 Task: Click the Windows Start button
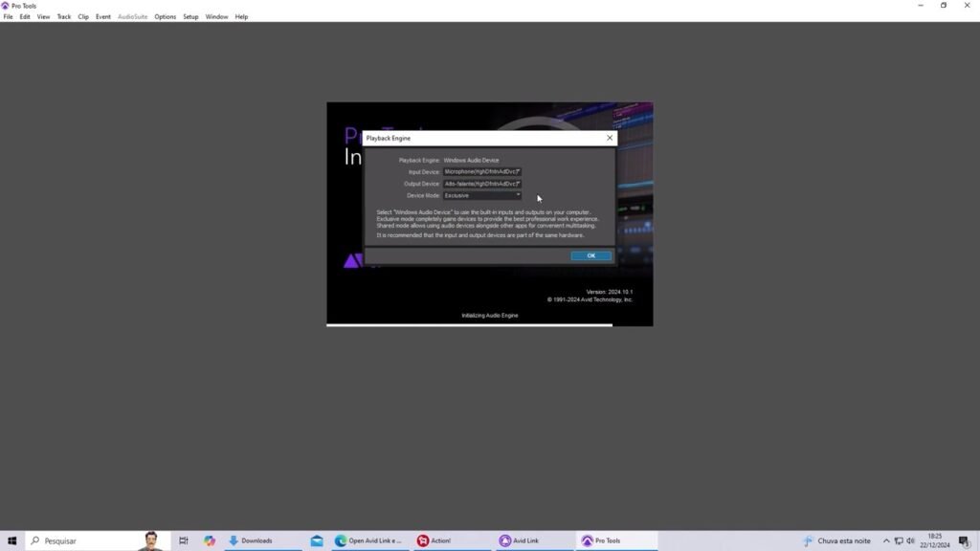(x=11, y=540)
